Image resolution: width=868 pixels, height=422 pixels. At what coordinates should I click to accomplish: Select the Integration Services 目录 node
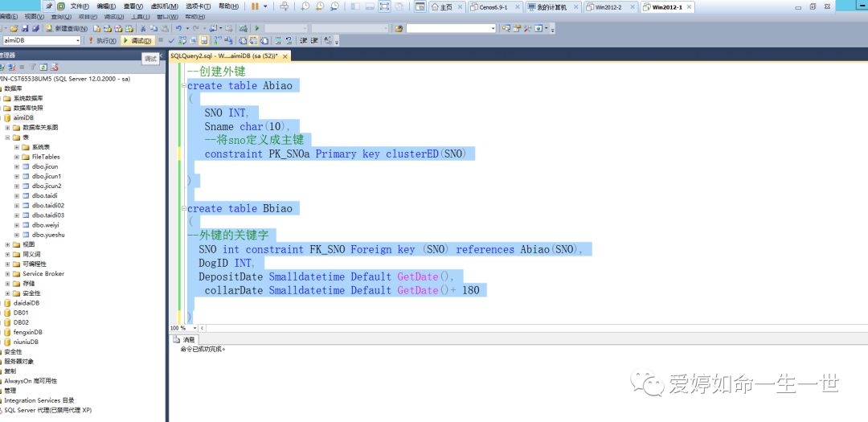coord(39,400)
